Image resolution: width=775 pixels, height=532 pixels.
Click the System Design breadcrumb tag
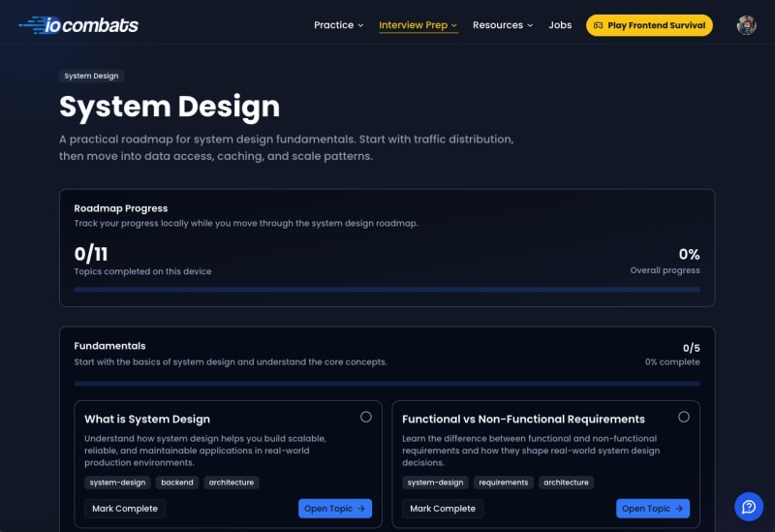click(x=91, y=76)
